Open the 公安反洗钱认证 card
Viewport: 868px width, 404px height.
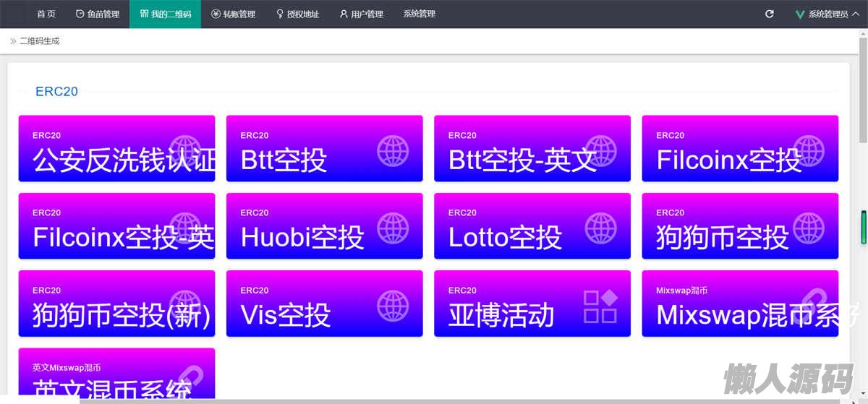point(116,148)
